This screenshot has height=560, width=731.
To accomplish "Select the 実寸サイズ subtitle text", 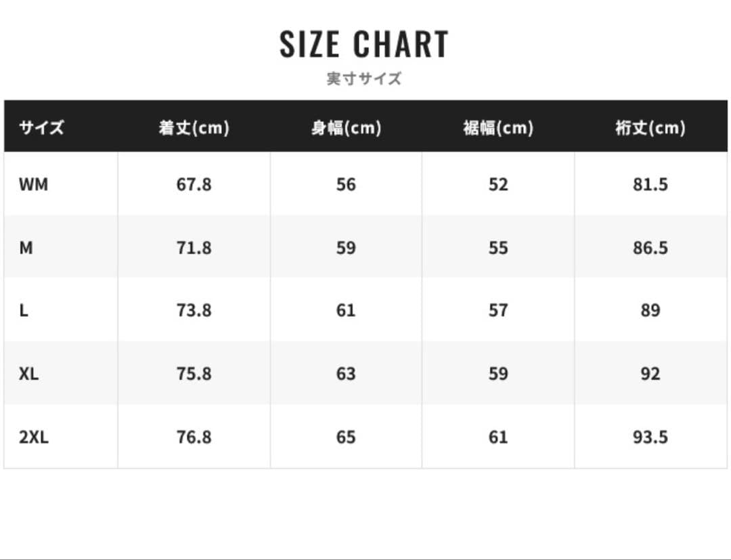I will (x=364, y=79).
